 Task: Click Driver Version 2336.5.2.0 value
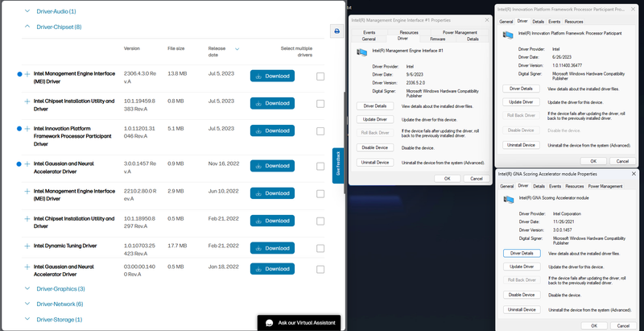[x=416, y=82]
